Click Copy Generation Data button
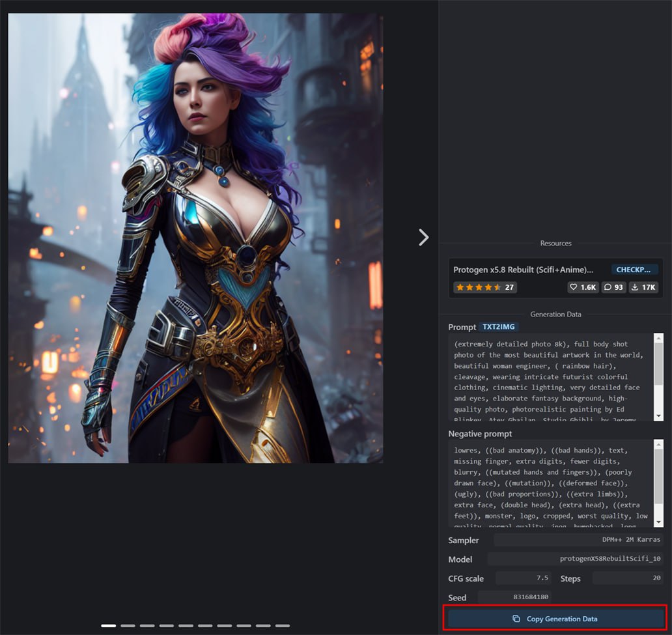Screen dimensions: 672x635 (x=554, y=619)
